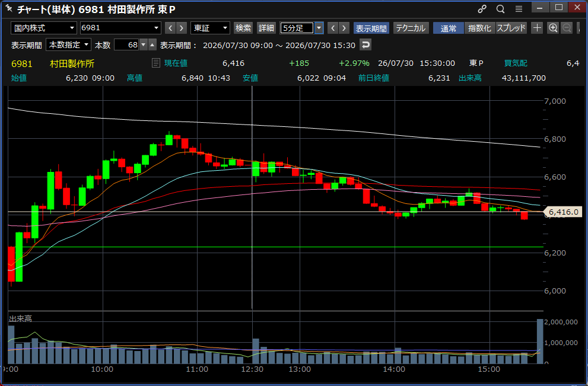This screenshot has height=386, width=588.
Task: Click the 検索 button
Action: [x=243, y=28]
